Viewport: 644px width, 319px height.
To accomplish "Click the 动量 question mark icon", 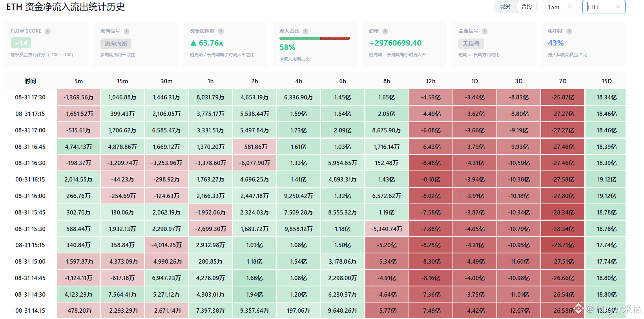I will [385, 31].
